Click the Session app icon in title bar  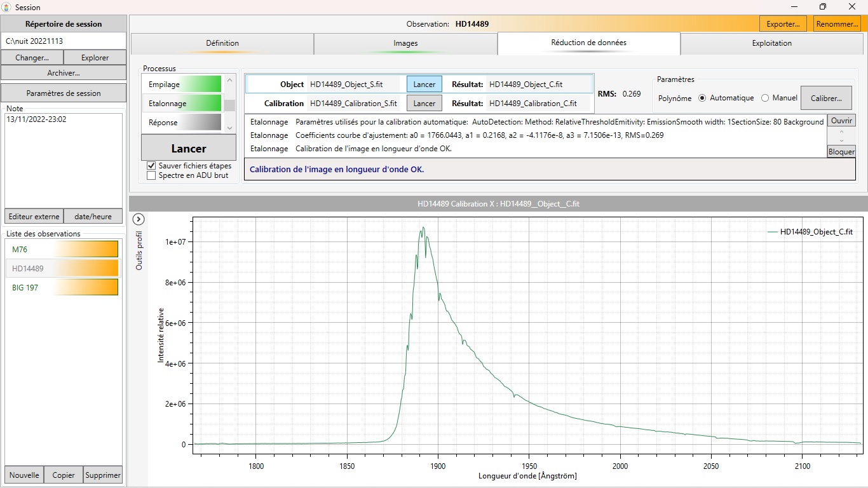(x=6, y=7)
